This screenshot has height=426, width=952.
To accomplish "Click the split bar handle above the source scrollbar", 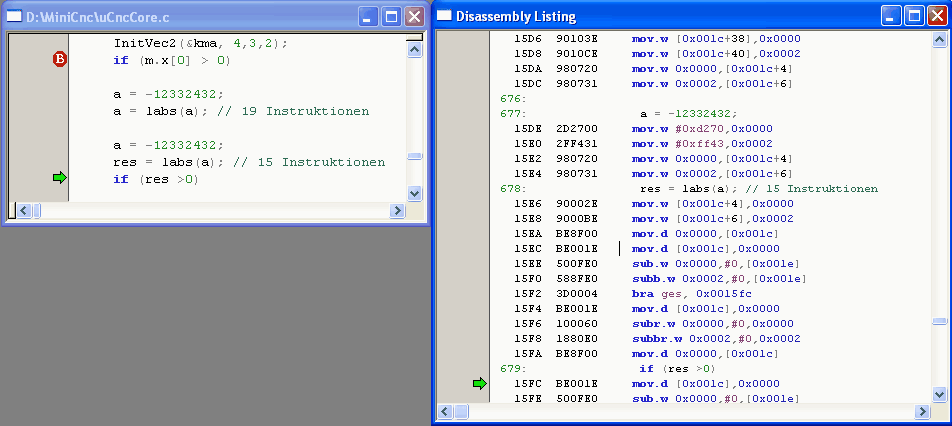I will point(415,38).
